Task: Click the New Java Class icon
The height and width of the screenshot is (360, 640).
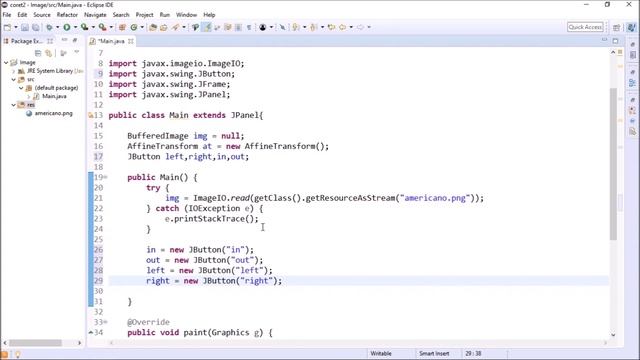Action: pos(133,27)
